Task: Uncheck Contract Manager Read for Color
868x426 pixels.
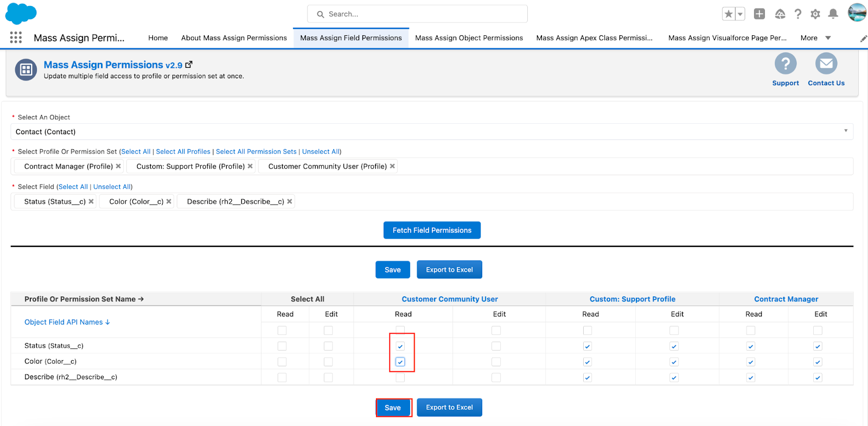Action: [751, 362]
